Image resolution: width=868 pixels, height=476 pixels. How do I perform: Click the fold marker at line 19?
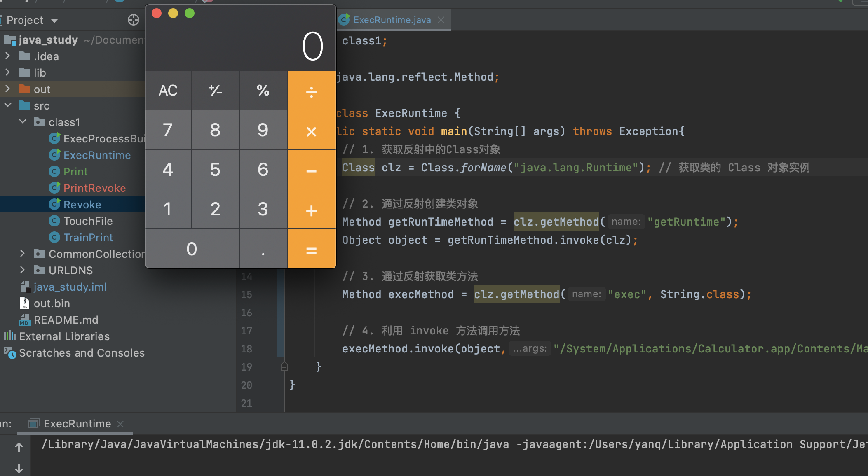[284, 366]
